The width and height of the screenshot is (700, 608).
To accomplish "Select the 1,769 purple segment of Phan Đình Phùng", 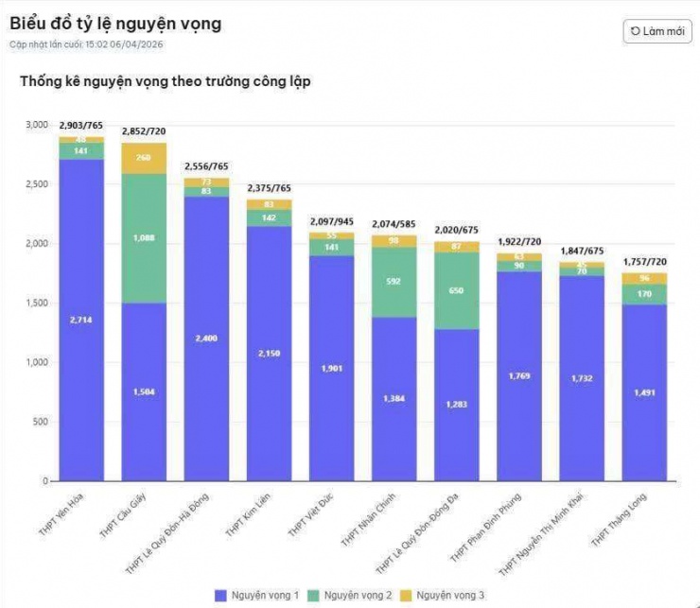I will [518, 375].
